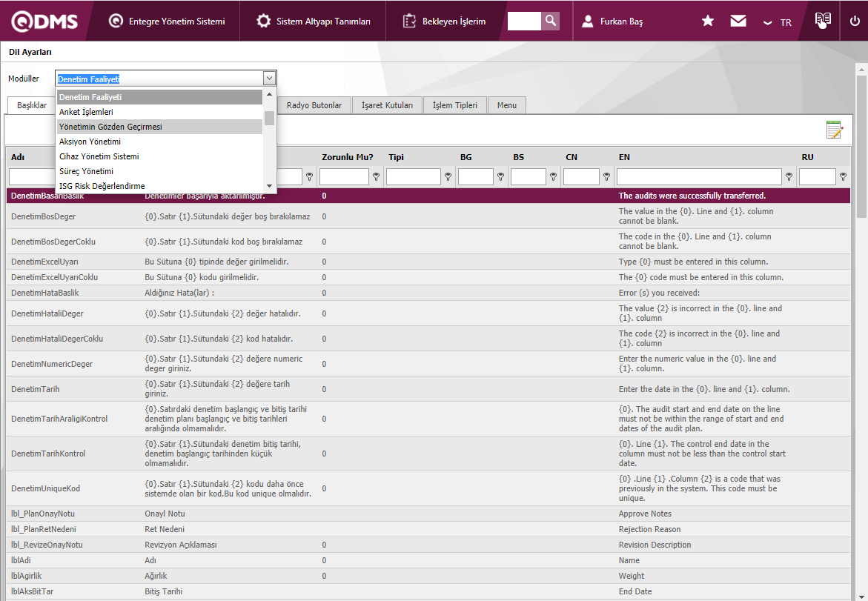Click Bekleyen İşlerim in top bar
The image size is (868, 601).
pyautogui.click(x=444, y=21)
